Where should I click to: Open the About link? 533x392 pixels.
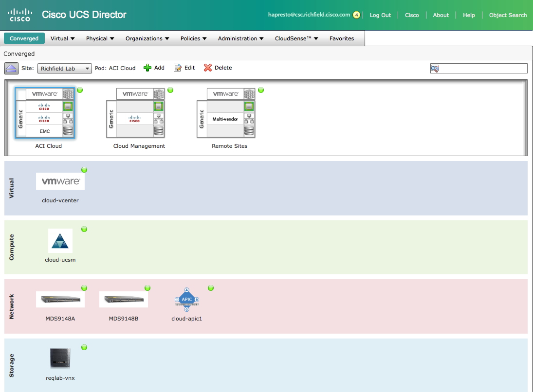[441, 15]
